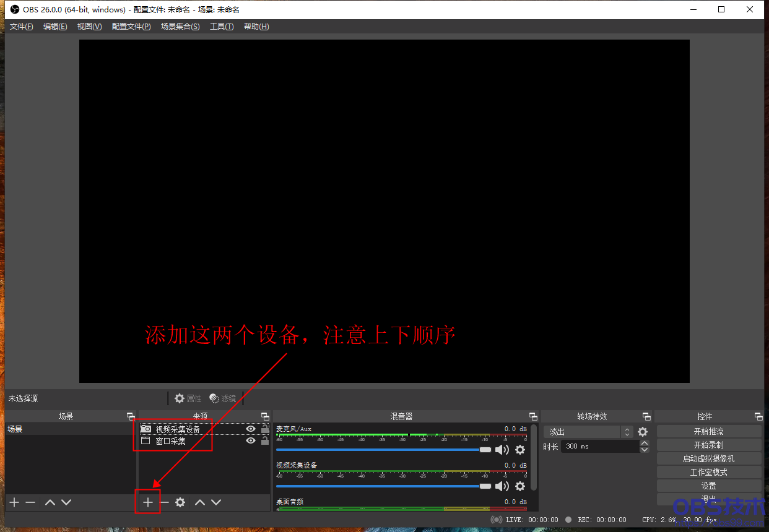Open 视频采集设备 audio settings gear

[520, 486]
